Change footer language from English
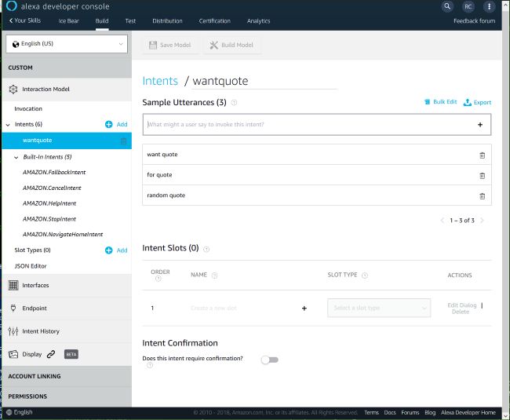This screenshot has width=510, height=420. [x=20, y=412]
